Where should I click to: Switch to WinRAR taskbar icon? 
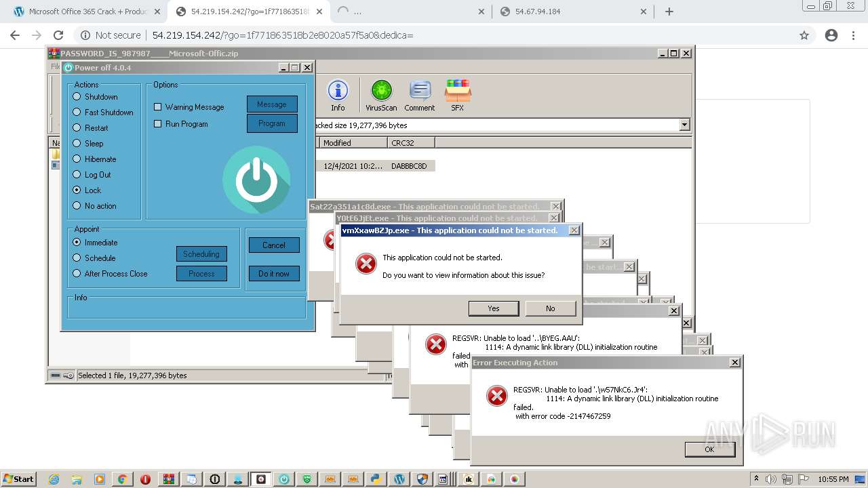[x=168, y=479]
